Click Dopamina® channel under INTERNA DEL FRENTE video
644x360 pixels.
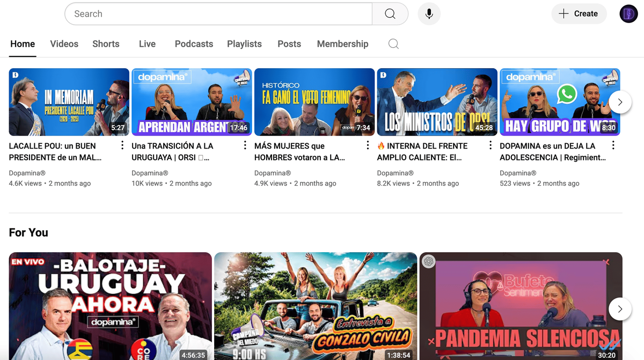pos(396,173)
